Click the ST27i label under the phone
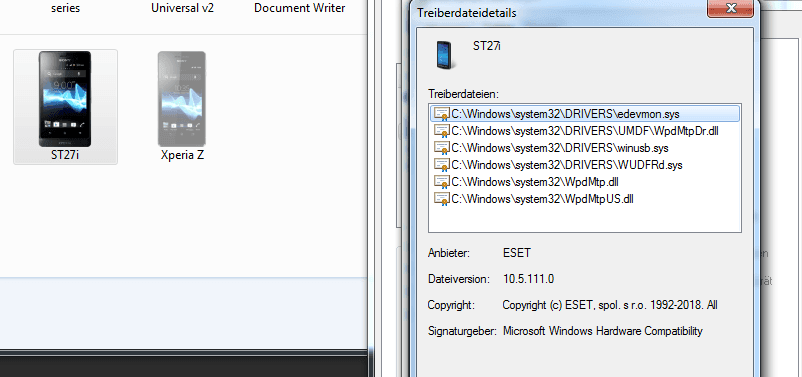The width and height of the screenshot is (802, 377). coord(65,155)
